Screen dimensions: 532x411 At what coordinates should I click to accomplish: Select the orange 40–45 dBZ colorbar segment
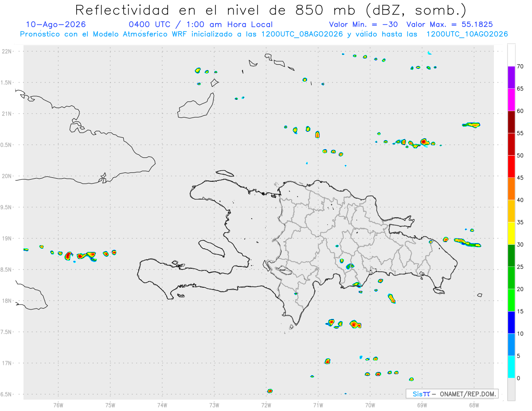[x=511, y=189]
